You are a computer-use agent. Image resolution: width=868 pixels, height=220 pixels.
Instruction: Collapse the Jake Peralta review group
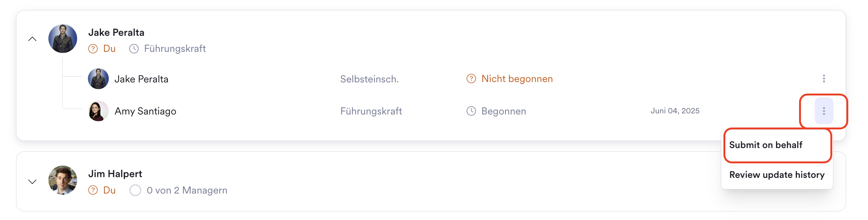(x=32, y=39)
